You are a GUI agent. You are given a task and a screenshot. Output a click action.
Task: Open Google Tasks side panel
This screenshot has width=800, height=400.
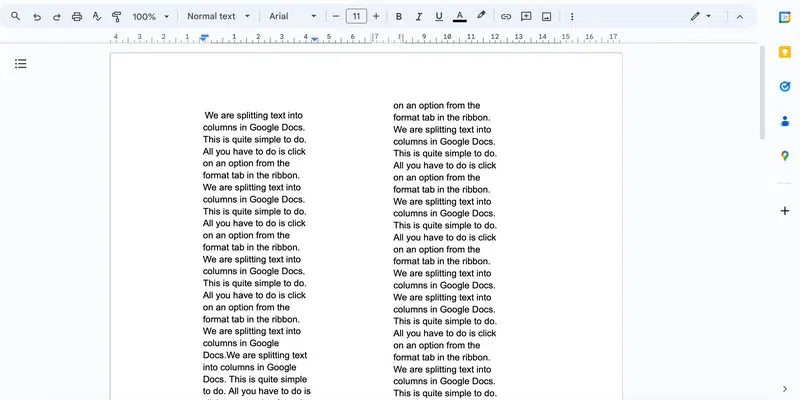click(785, 87)
